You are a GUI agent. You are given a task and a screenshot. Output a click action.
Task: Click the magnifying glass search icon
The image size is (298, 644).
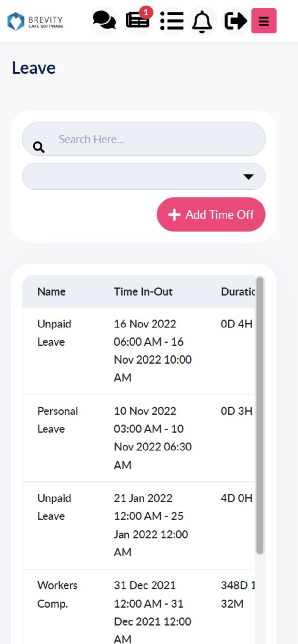(x=39, y=147)
